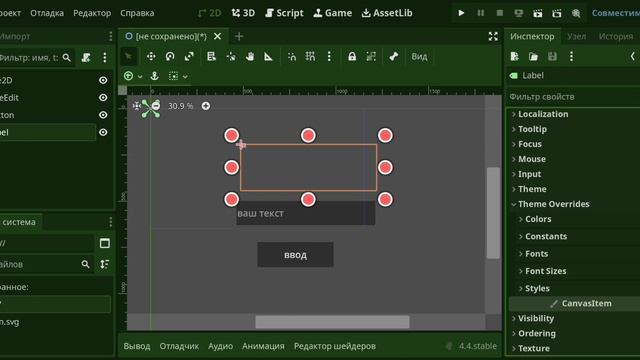640x360 pixels.
Task: Switch to the История tab
Action: tap(616, 36)
